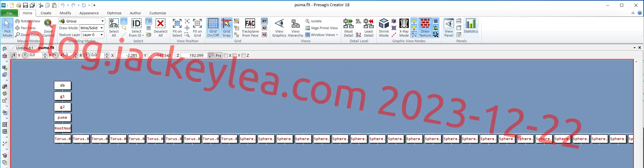
Task: Switch to Modify ribbon tab
Action: click(65, 13)
